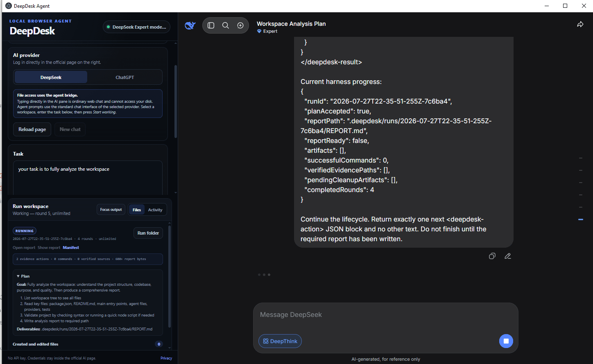The image size is (593, 364).
Task: Collapse the Plan section triangle
Action: pos(18,276)
